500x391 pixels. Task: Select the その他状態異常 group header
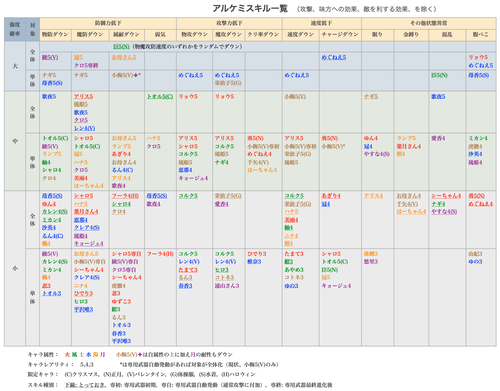pos(429,23)
